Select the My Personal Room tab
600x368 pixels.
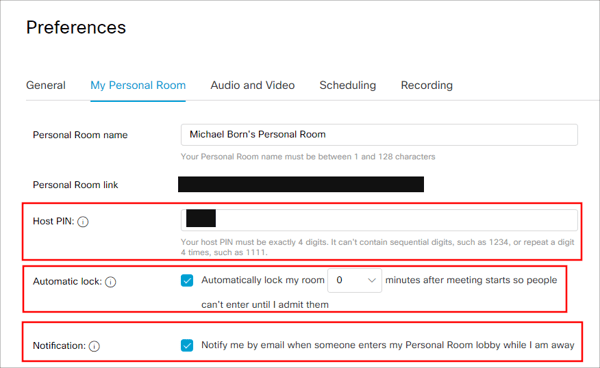tap(138, 85)
